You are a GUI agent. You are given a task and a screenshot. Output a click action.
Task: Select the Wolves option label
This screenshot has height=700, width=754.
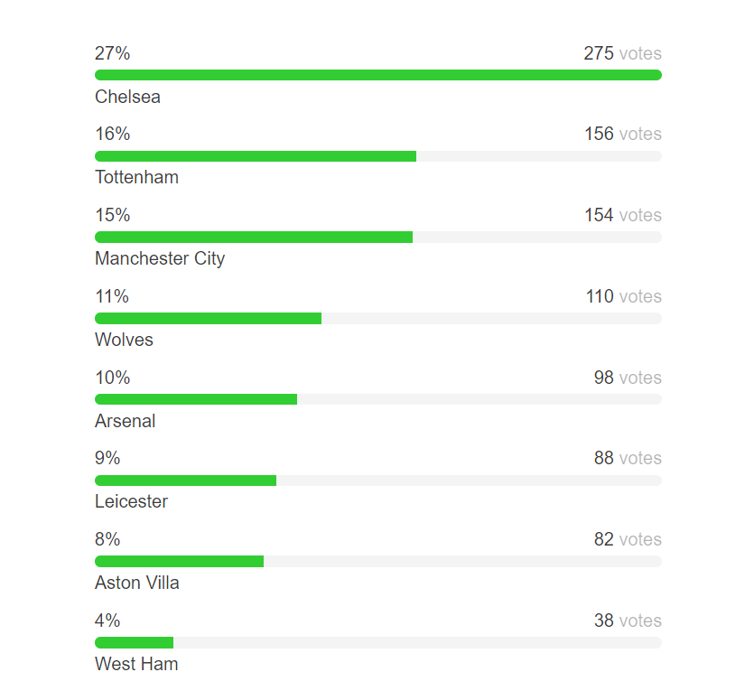coord(124,340)
